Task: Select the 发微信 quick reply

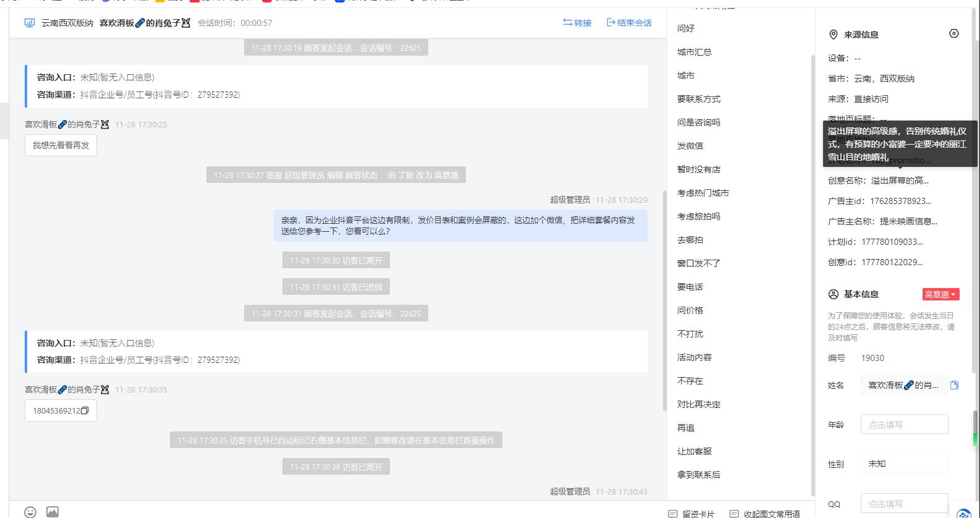Action: tap(690, 146)
